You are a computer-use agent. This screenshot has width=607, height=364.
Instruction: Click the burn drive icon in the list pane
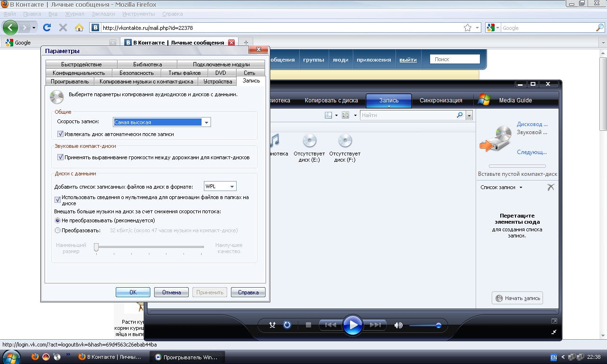pos(495,140)
